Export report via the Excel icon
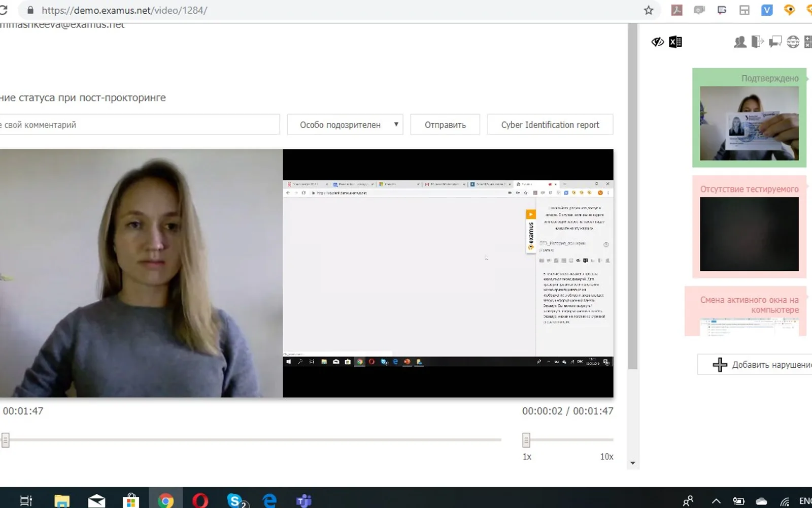The image size is (812, 508). pyautogui.click(x=675, y=42)
